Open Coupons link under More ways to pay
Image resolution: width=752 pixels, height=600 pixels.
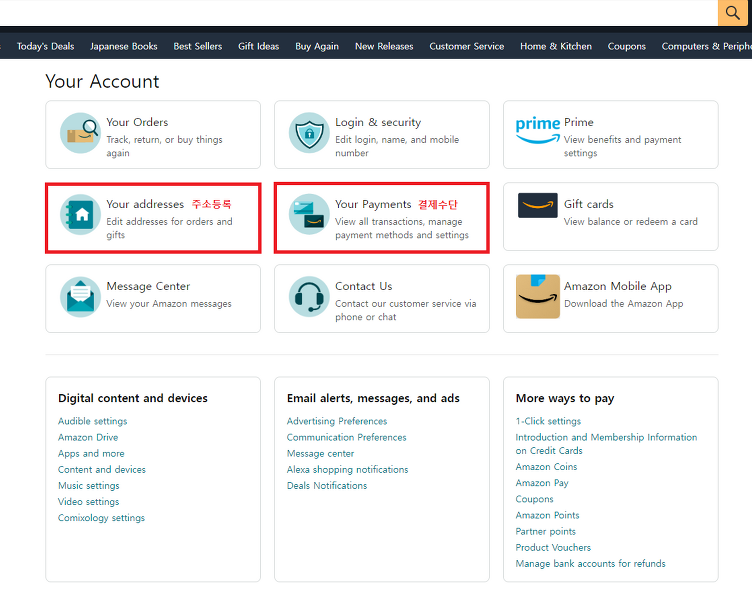[x=534, y=499]
